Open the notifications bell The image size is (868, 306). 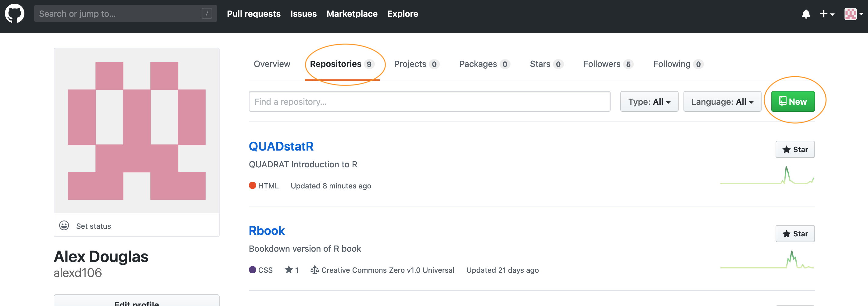[x=806, y=14]
